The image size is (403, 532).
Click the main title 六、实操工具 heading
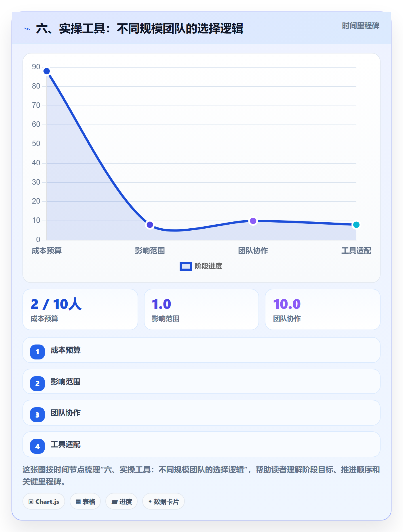(140, 29)
